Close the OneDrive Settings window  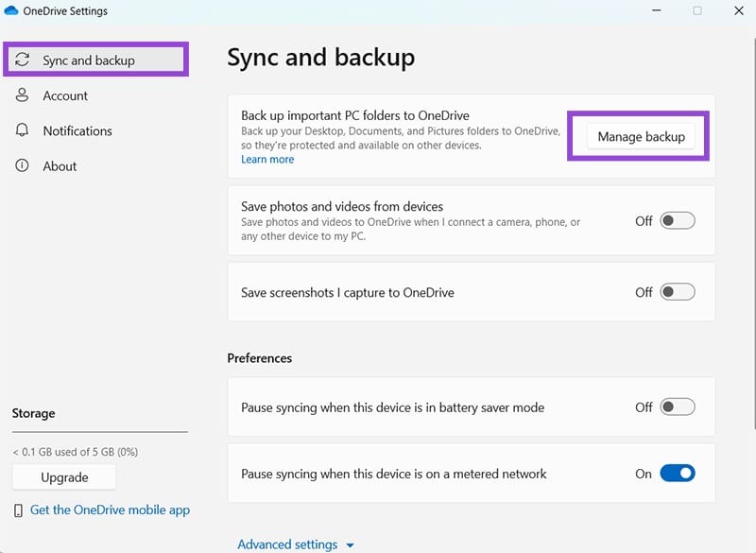click(738, 11)
